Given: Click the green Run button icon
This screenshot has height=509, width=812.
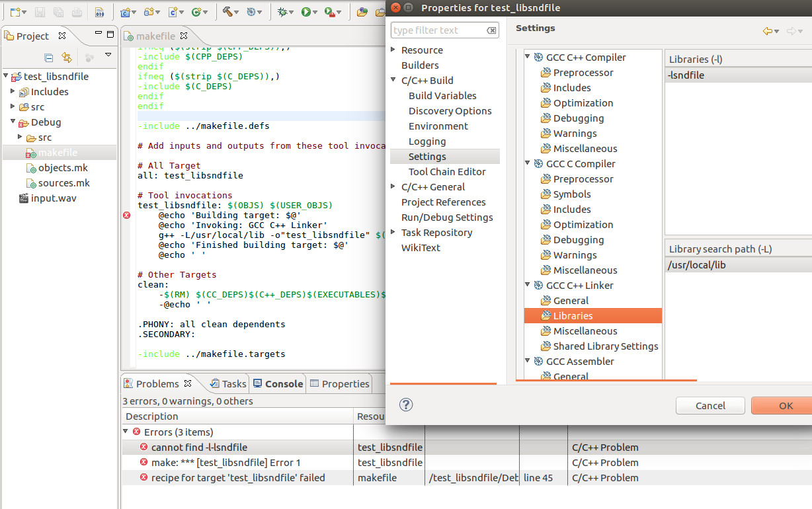Looking at the screenshot, I should [x=305, y=12].
